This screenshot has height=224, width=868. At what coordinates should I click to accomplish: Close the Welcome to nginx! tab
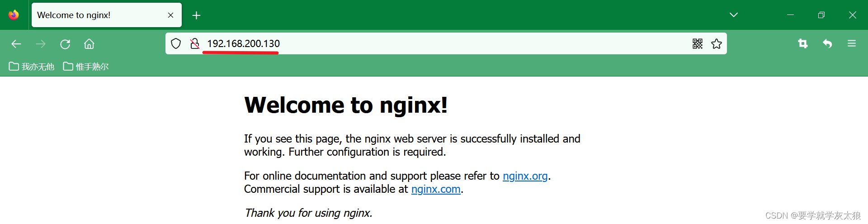170,15
